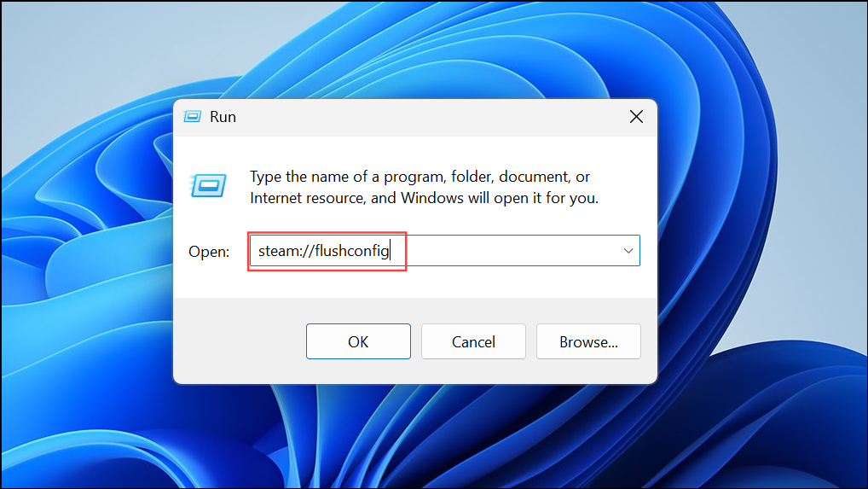
Task: Cancel the Run dialog
Action: 473,341
